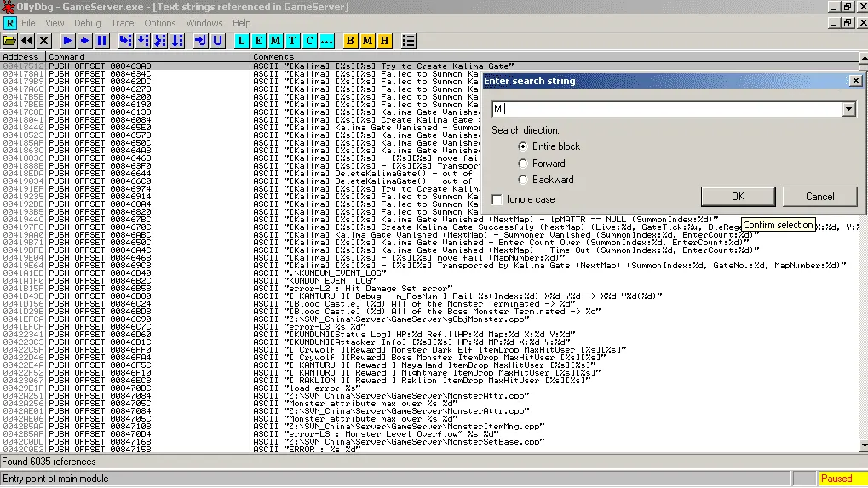Click Cancel in the search dialog
The image size is (868, 488).
819,197
